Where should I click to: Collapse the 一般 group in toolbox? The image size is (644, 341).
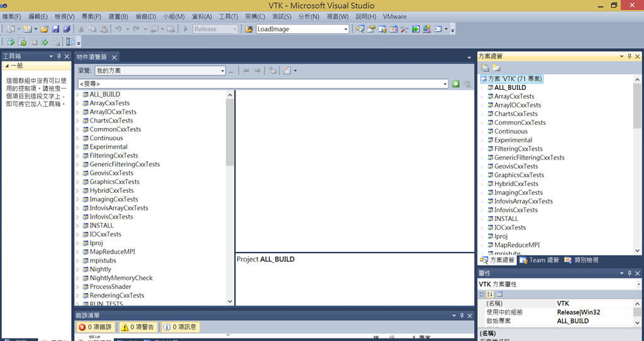(7, 66)
